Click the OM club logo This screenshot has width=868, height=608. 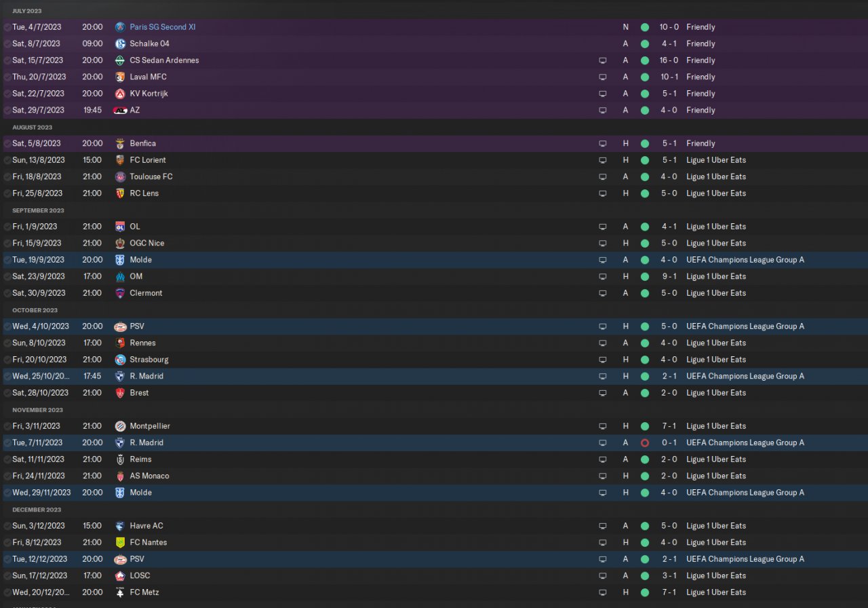[x=120, y=276]
